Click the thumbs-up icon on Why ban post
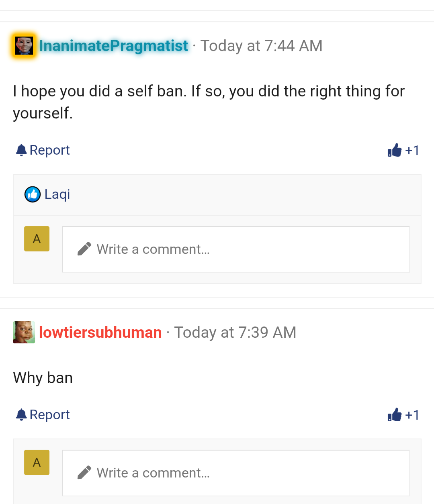Viewport: 434px width, 504px height. click(395, 415)
